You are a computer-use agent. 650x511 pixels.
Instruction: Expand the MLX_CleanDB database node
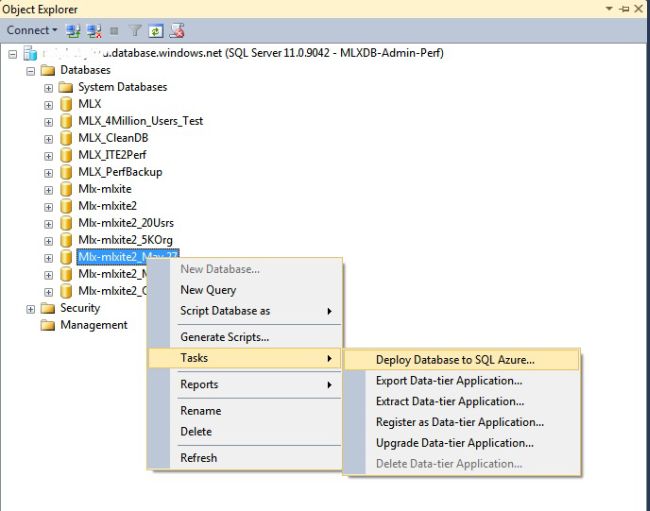(x=49, y=139)
